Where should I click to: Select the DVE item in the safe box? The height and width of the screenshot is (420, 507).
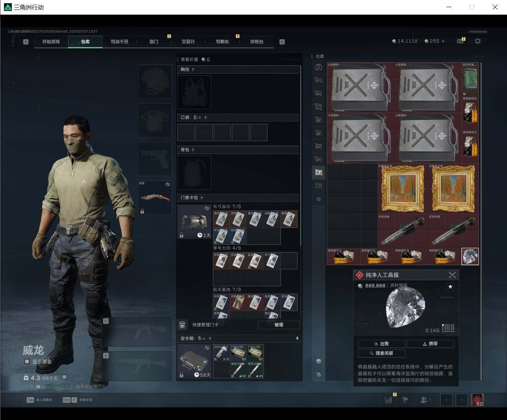(x=221, y=353)
